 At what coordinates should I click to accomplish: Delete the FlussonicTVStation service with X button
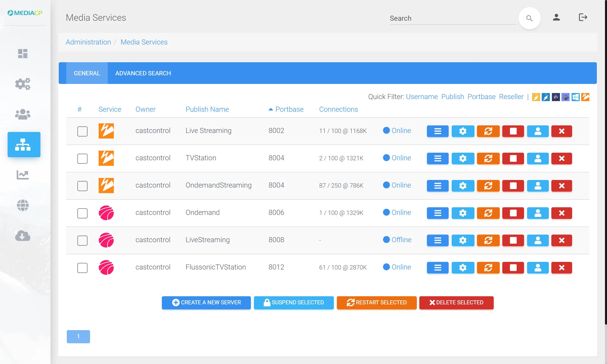(561, 268)
